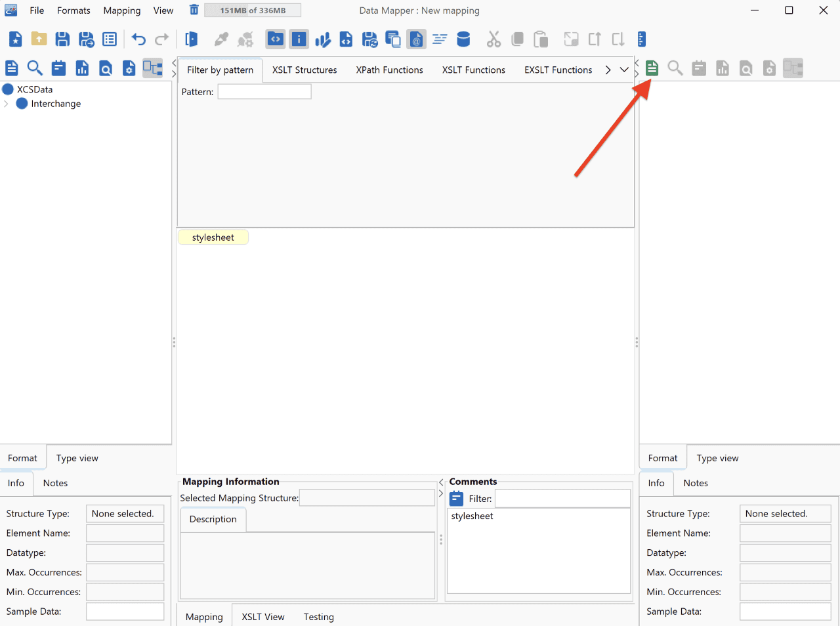Open the Formats menu
The image size is (840, 626).
pos(73,10)
